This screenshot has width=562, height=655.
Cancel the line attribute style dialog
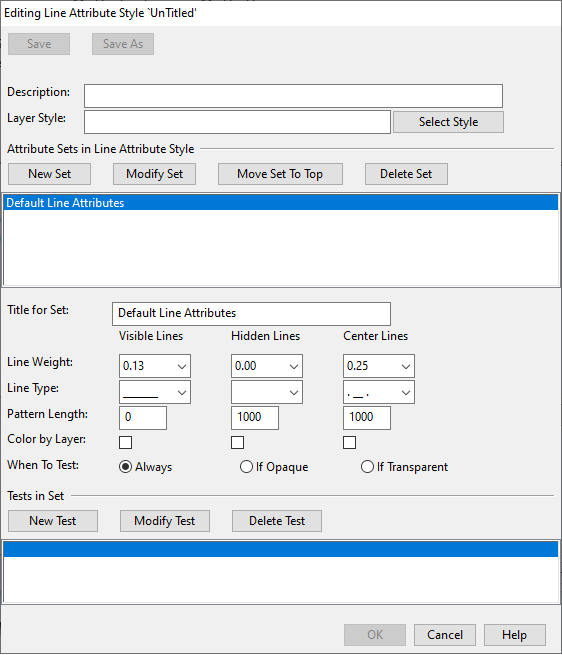click(445, 635)
